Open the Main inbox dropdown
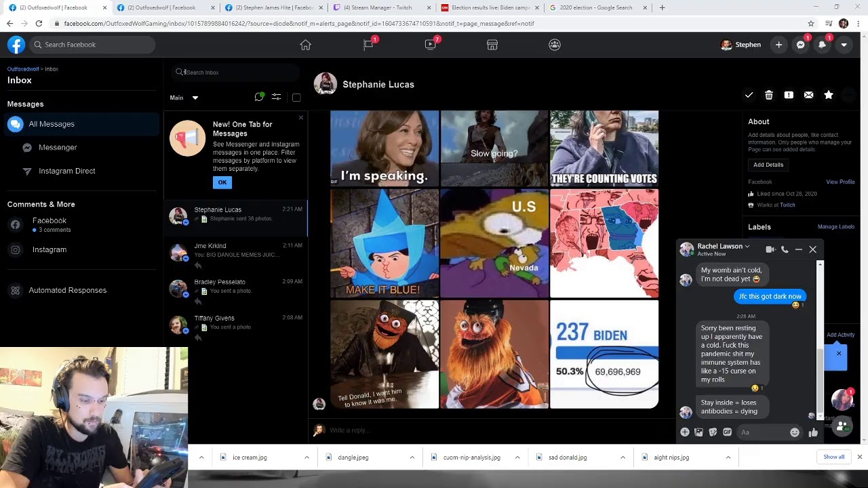This screenshot has width=868, height=488. [184, 98]
